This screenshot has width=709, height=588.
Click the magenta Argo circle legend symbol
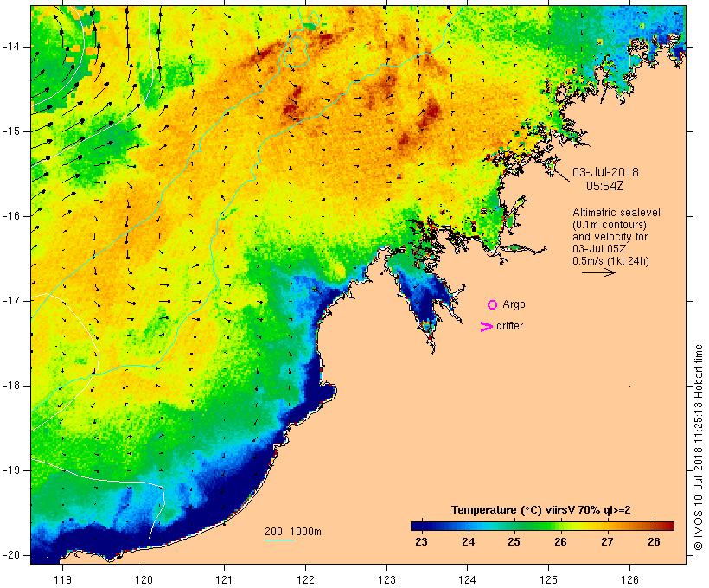(x=492, y=305)
